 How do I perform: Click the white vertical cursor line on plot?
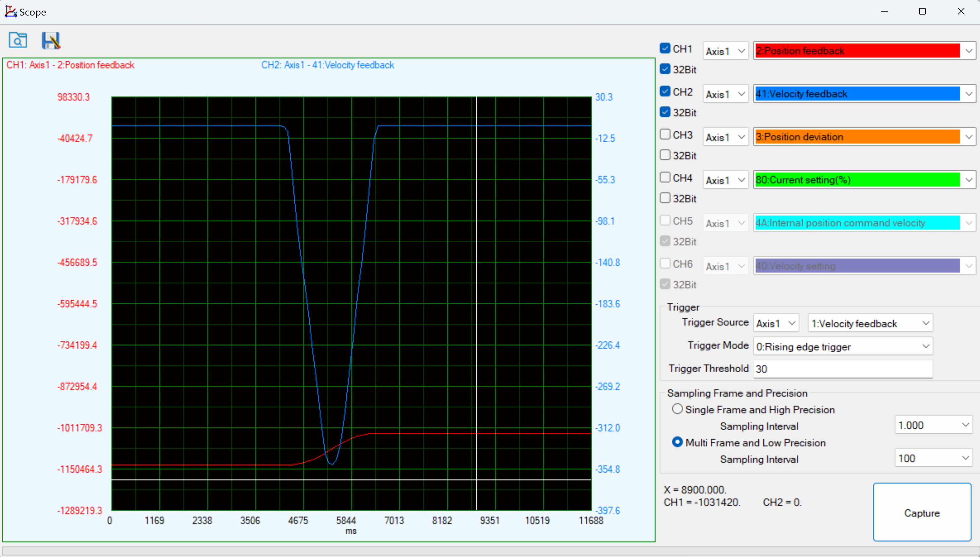coord(476,268)
